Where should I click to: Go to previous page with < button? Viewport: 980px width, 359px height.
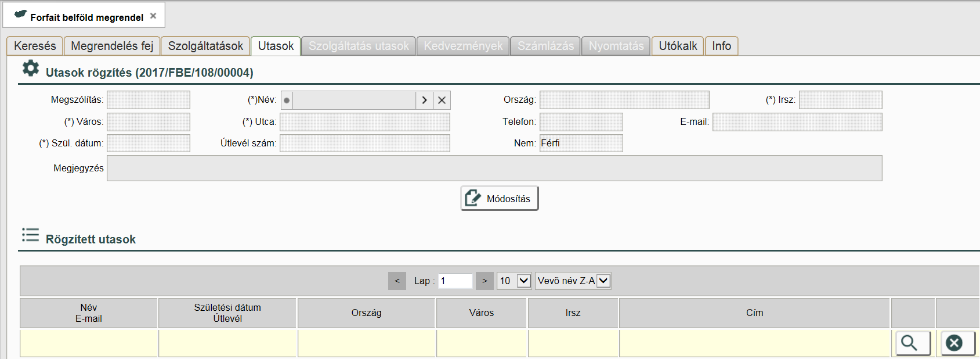pyautogui.click(x=397, y=281)
